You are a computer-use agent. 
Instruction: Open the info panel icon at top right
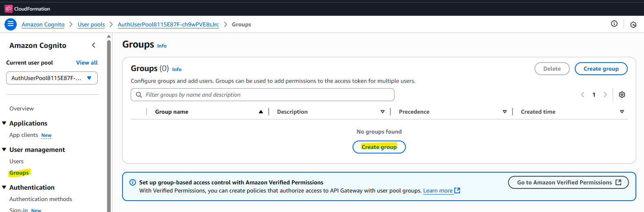click(x=614, y=24)
